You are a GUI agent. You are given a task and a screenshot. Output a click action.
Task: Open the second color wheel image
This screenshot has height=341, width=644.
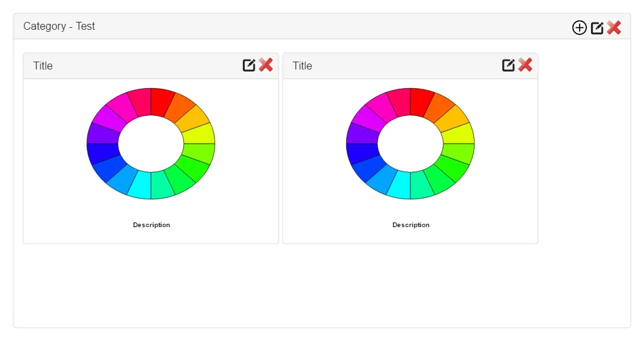(410, 144)
